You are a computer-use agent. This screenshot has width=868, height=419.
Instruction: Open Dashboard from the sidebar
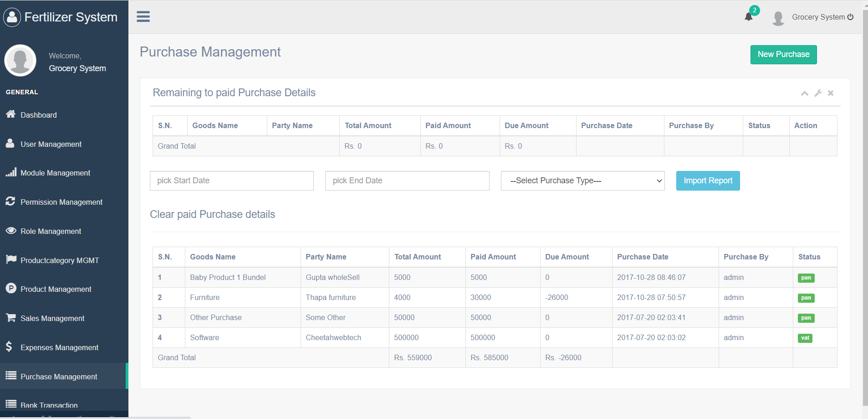click(x=39, y=115)
